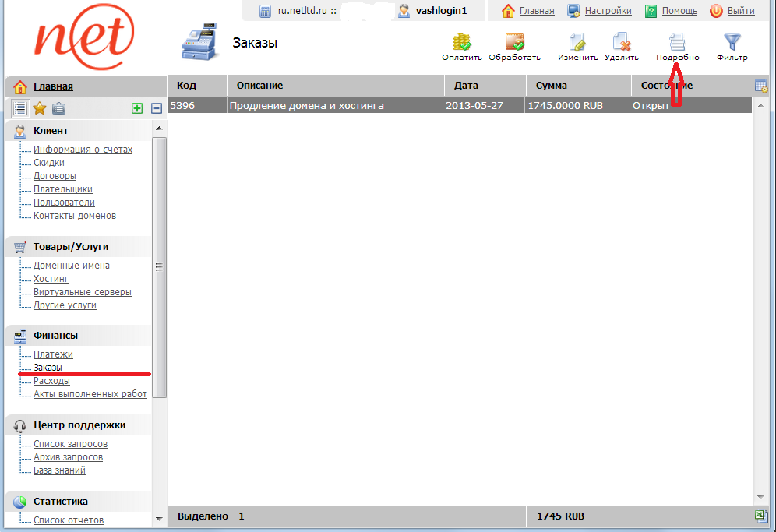The image size is (776, 532).
Task: Open the Платежи link in sidebar
Action: [53, 354]
